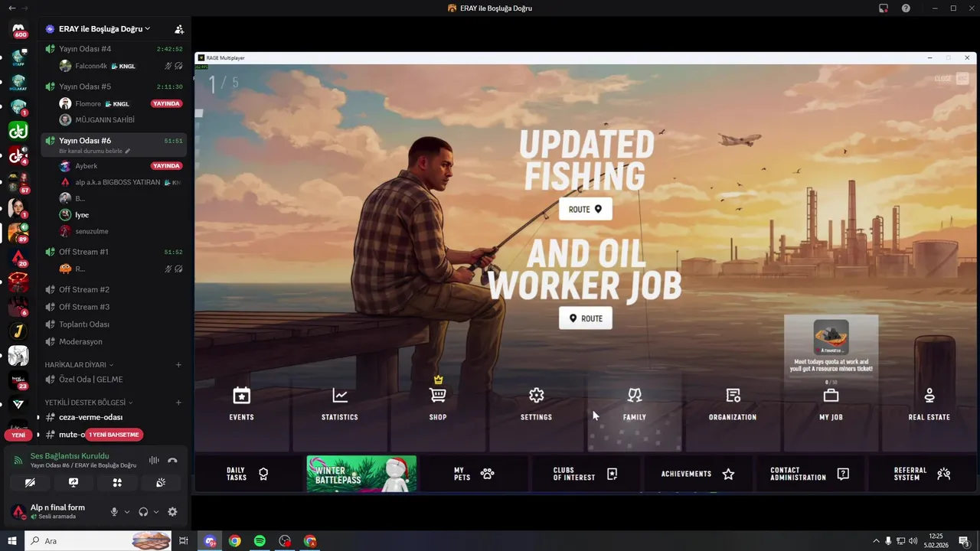Join Off Stream #3 voice channel
The height and width of the screenshot is (551, 980).
coord(114,307)
